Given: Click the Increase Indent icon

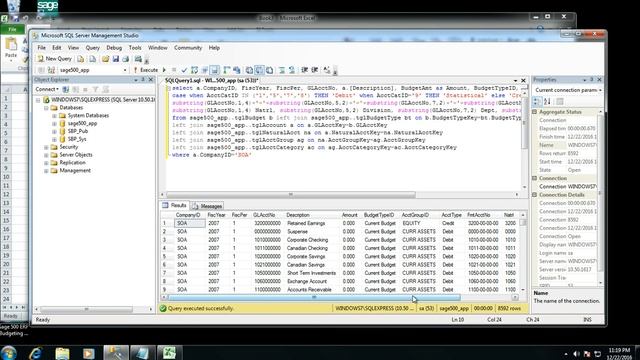Looking at the screenshot, I should coord(315,70).
